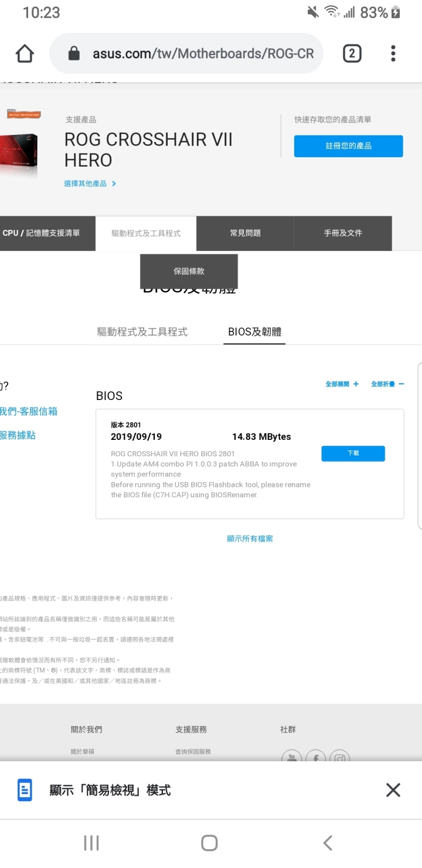
Task: Switch to the 驅動程式及工具程式 sub-tab
Action: pyautogui.click(x=142, y=332)
